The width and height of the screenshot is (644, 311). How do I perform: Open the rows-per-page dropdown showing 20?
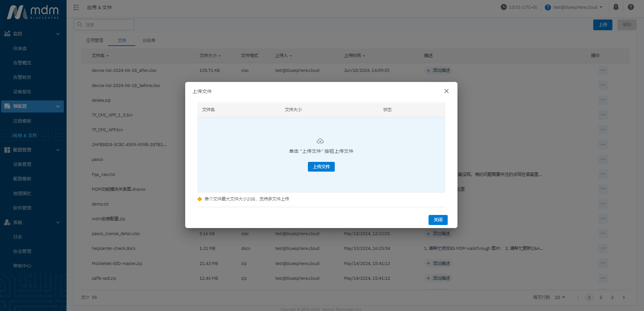coord(560,298)
